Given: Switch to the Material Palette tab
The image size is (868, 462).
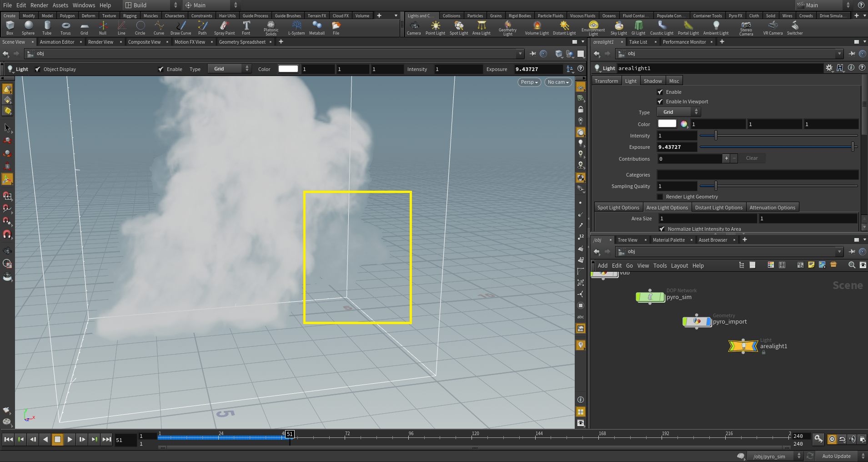Looking at the screenshot, I should (x=668, y=240).
